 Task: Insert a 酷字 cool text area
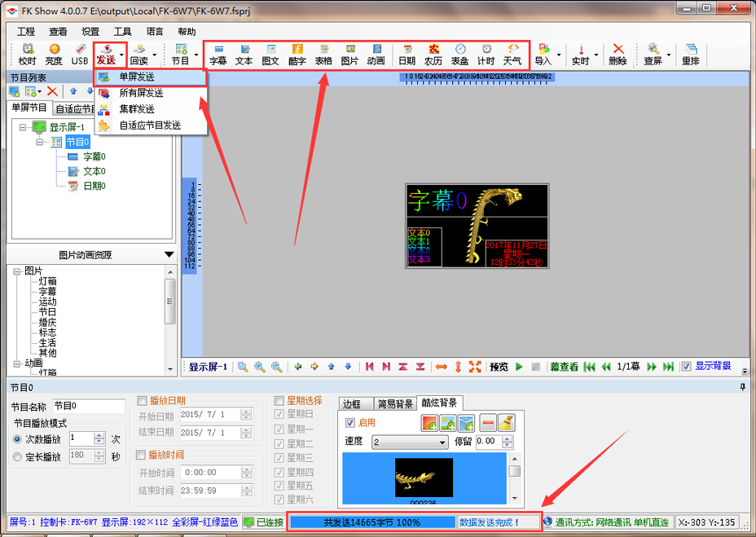[x=297, y=55]
